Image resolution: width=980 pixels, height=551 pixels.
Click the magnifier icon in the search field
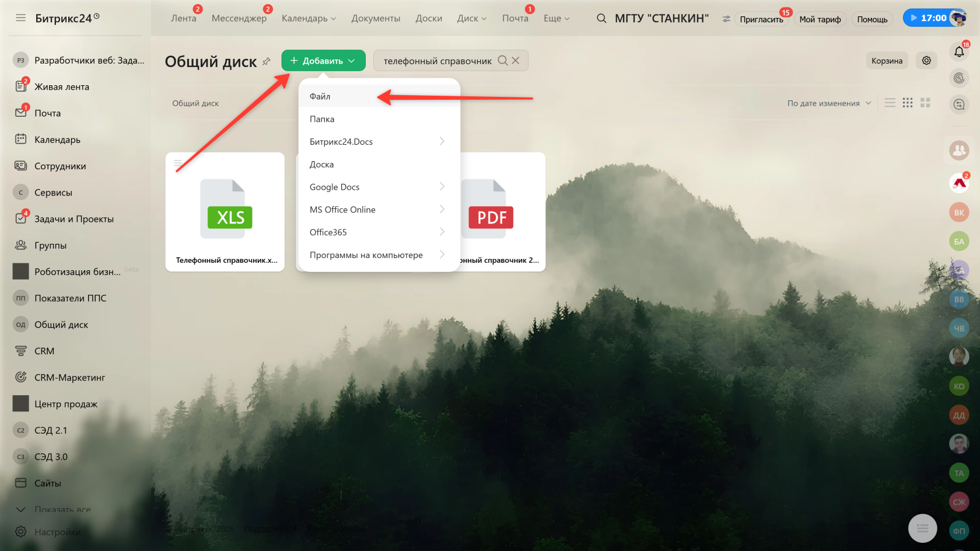click(x=502, y=61)
